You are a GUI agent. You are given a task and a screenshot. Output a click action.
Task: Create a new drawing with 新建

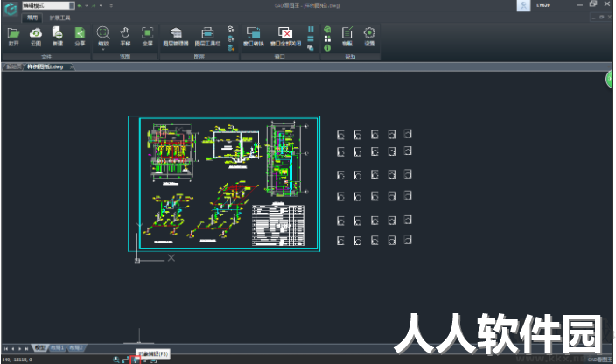pos(58,37)
